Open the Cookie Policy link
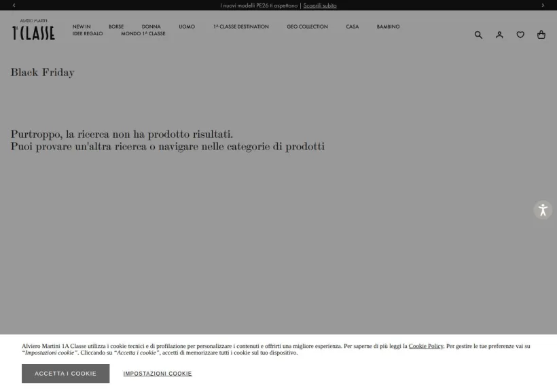 point(426,346)
